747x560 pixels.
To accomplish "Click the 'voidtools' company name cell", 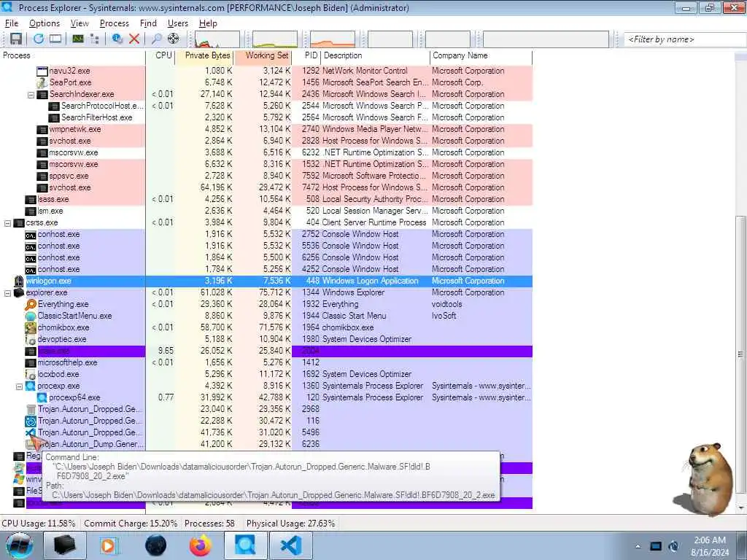I will point(447,304).
